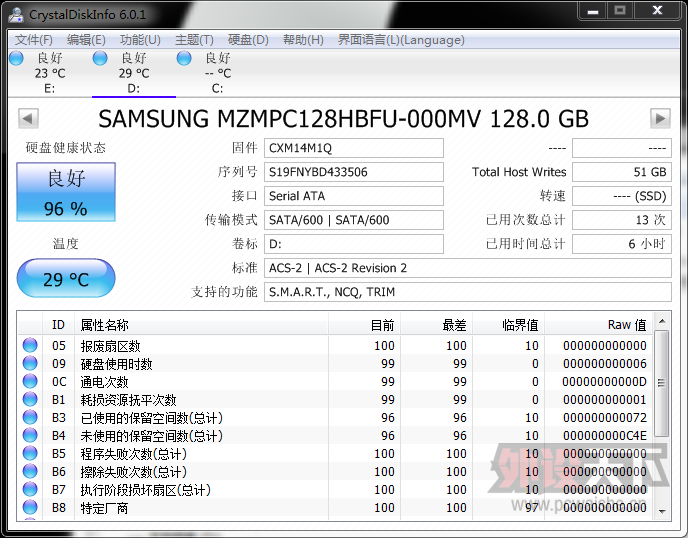
Task: Click status orb for attribute 05
Action: pos(30,345)
